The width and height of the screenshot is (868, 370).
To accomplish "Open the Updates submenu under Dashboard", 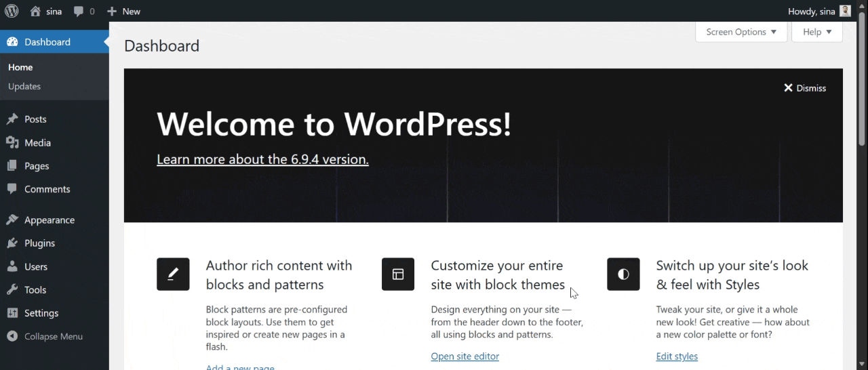I will 24,87.
